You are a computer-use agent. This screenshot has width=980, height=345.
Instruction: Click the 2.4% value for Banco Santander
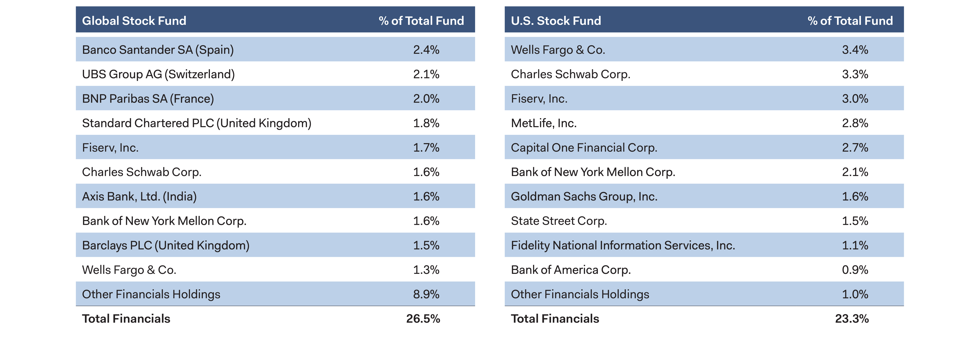[x=426, y=50]
